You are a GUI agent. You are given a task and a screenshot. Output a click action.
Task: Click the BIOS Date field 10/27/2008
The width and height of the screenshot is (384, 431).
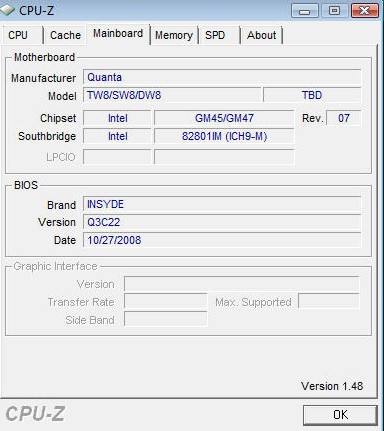pyautogui.click(x=222, y=240)
